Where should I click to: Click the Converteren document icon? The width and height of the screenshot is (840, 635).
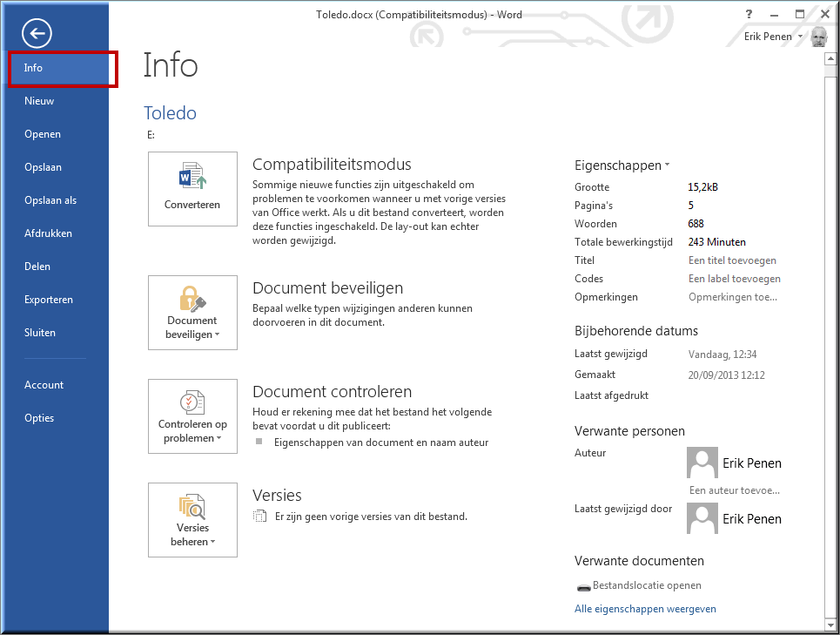pyautogui.click(x=192, y=178)
